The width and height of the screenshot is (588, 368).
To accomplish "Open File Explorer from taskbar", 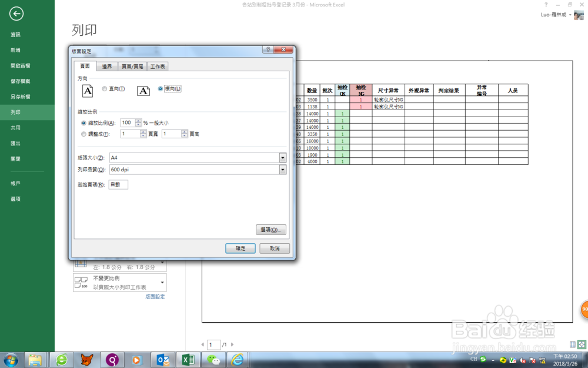I will [35, 360].
